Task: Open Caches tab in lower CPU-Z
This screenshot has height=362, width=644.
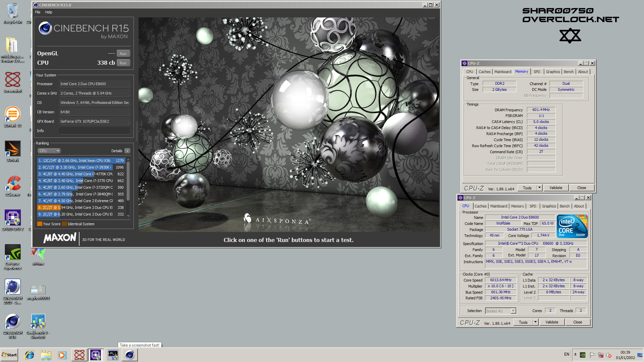Action: coord(480,206)
